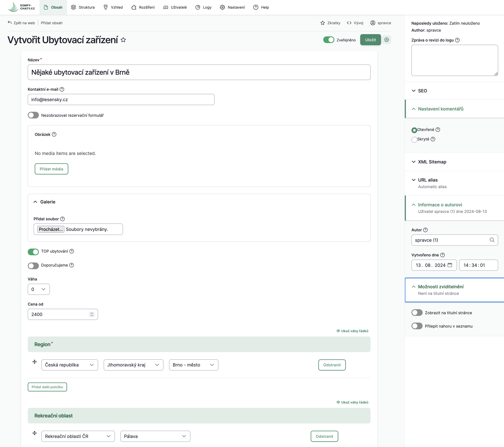
Task: Open calendar picker in date field
Action: [450, 265]
